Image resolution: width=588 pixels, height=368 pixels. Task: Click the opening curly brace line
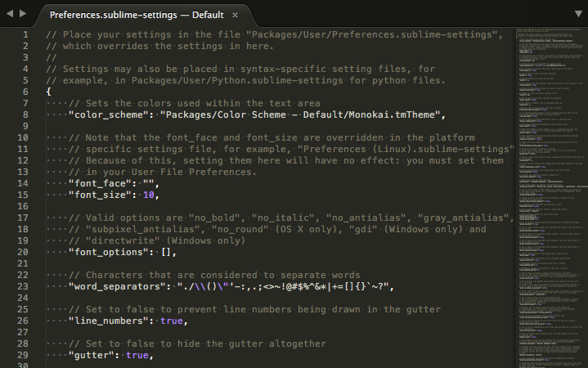[x=48, y=92]
